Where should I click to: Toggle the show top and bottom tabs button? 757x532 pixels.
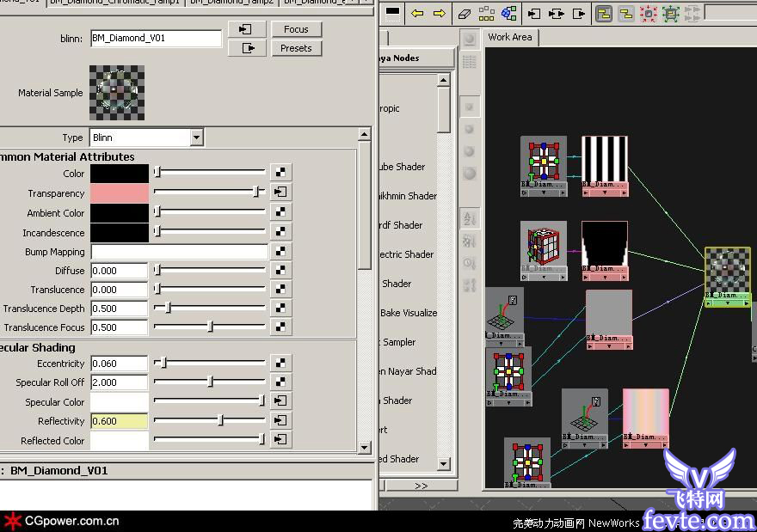tap(604, 14)
